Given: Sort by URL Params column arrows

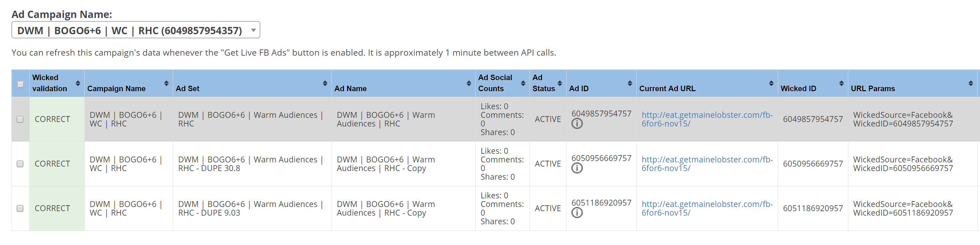Looking at the screenshot, I should (971, 83).
